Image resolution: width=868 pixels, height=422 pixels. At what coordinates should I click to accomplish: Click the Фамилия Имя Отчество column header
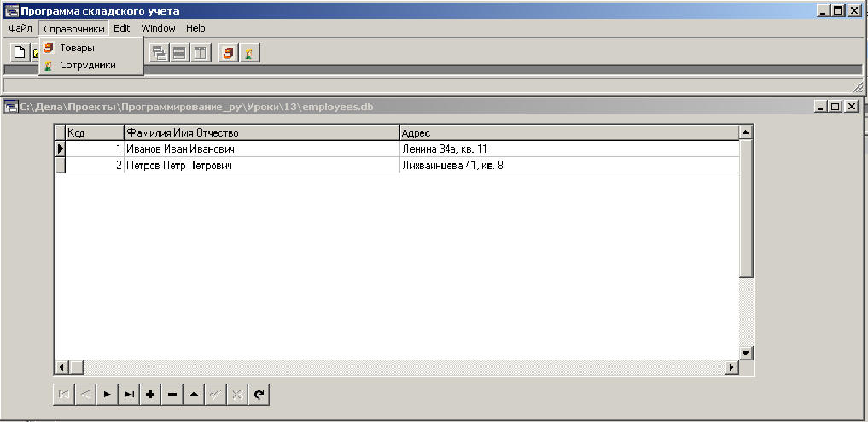(262, 133)
